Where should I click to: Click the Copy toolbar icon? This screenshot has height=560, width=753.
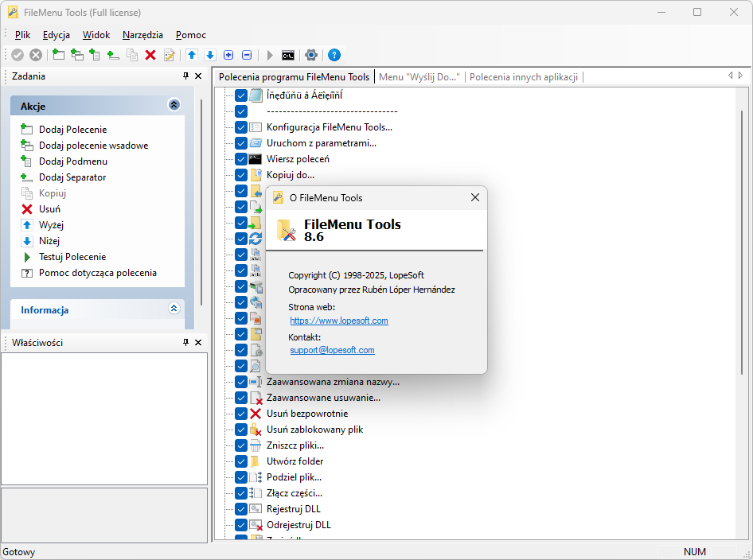point(131,55)
